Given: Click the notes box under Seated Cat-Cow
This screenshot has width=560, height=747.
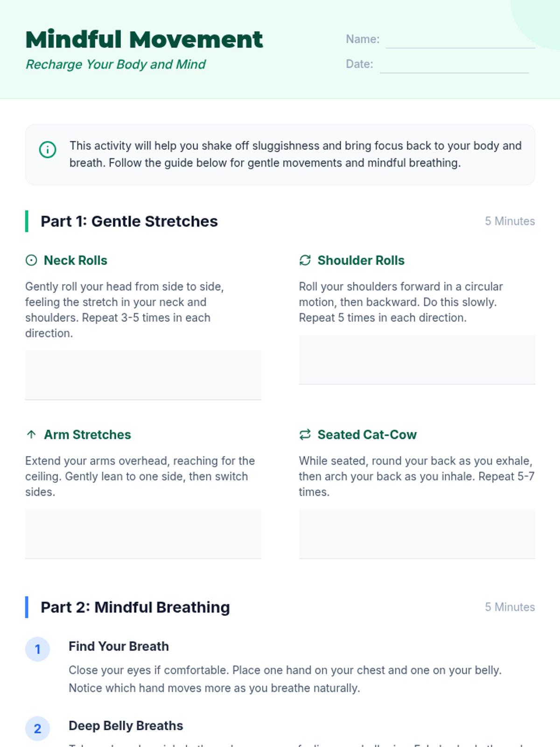Looking at the screenshot, I should click(x=417, y=534).
